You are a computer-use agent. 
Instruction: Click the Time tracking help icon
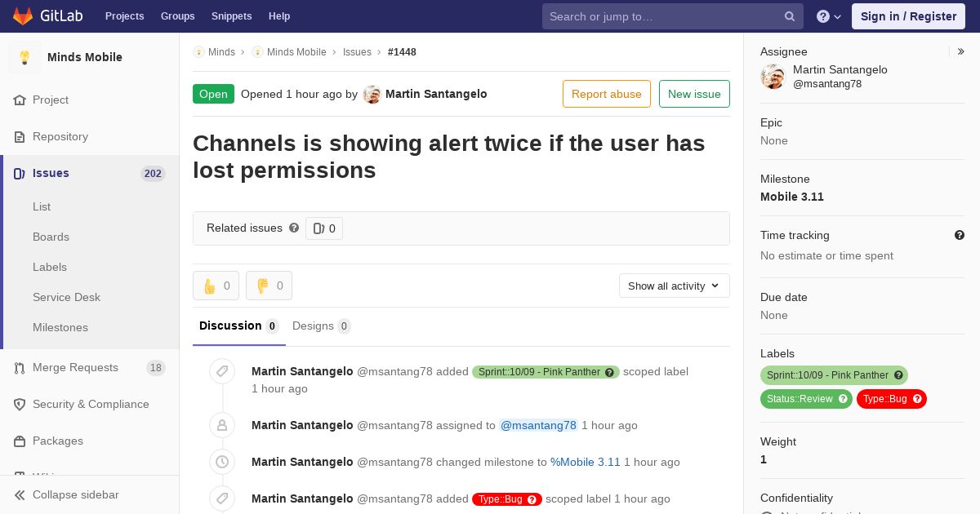point(960,235)
